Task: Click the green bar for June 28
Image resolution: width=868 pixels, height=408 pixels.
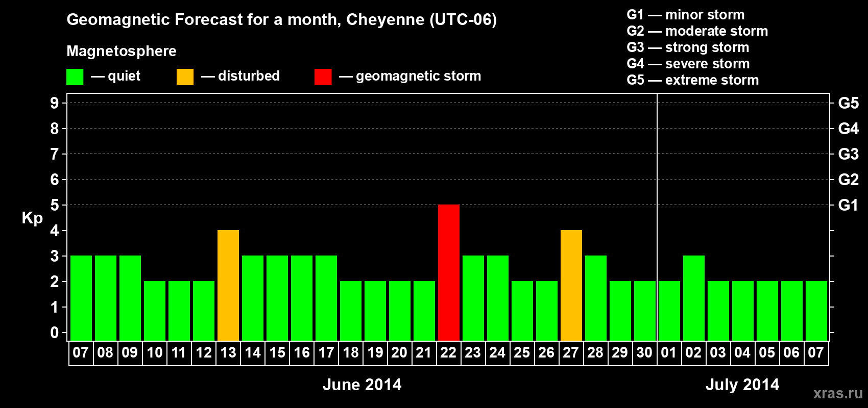Action: [596, 298]
